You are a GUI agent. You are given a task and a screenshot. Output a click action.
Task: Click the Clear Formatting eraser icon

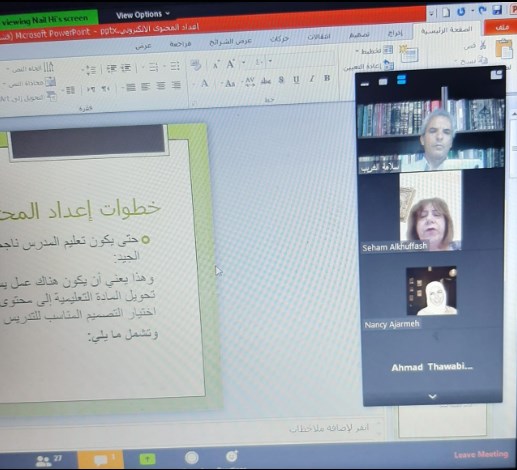click(x=196, y=65)
